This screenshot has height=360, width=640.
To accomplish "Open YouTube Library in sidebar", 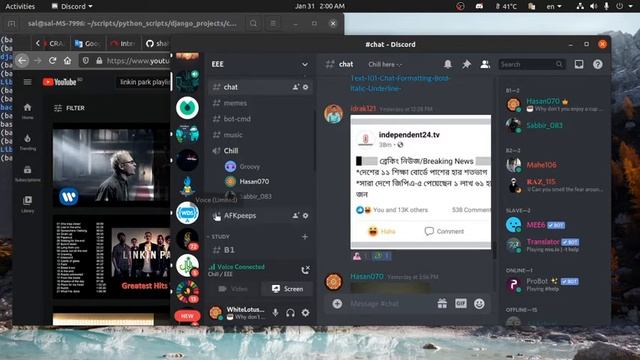I will tap(27, 204).
